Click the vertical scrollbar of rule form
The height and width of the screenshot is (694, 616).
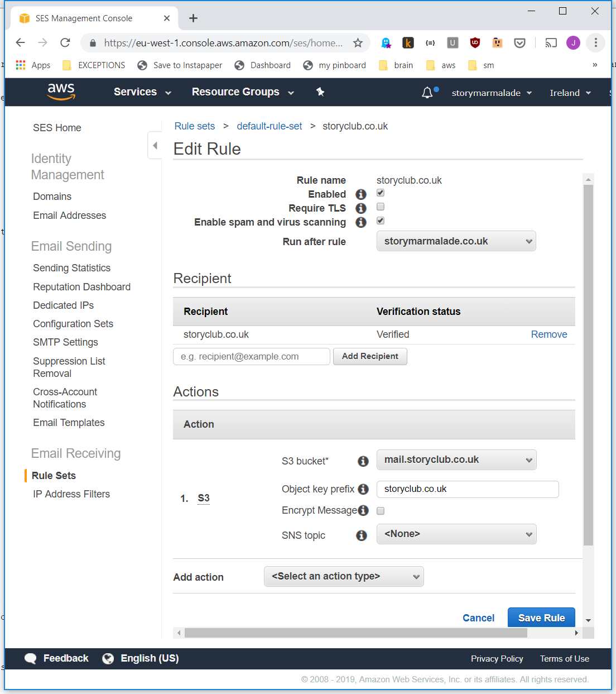588,365
